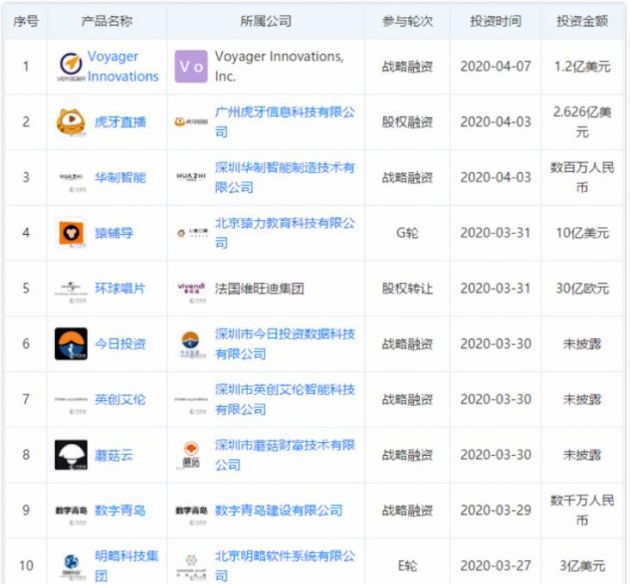Select the 法国维旺迪集团 company text

point(260,288)
